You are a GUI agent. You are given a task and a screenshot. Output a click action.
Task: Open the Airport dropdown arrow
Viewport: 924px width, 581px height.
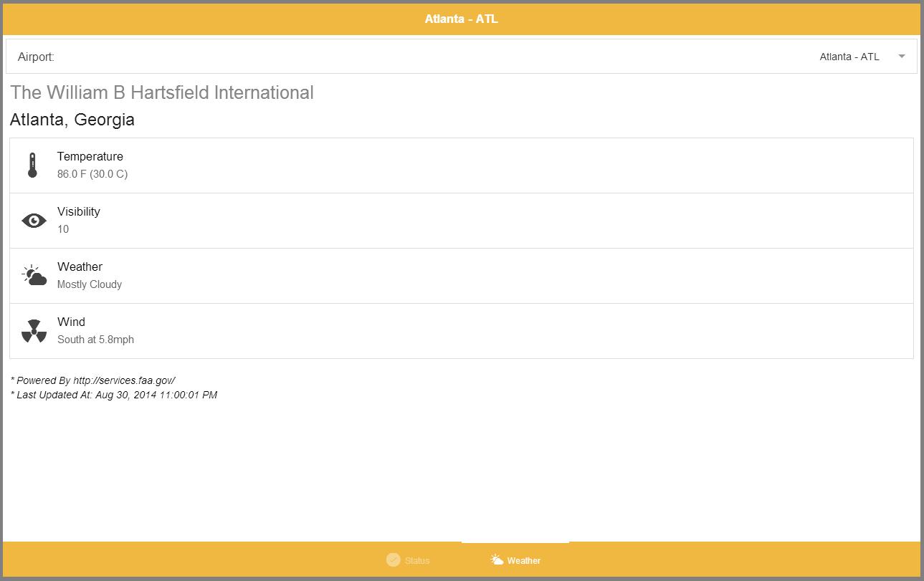[902, 57]
